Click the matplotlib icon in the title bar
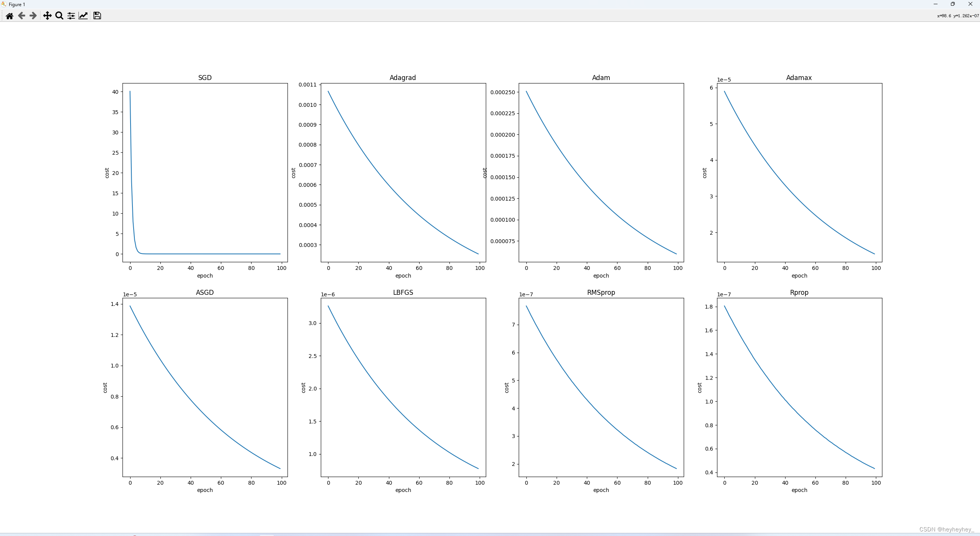Screen dimensions: 980x536 (x=4, y=4)
